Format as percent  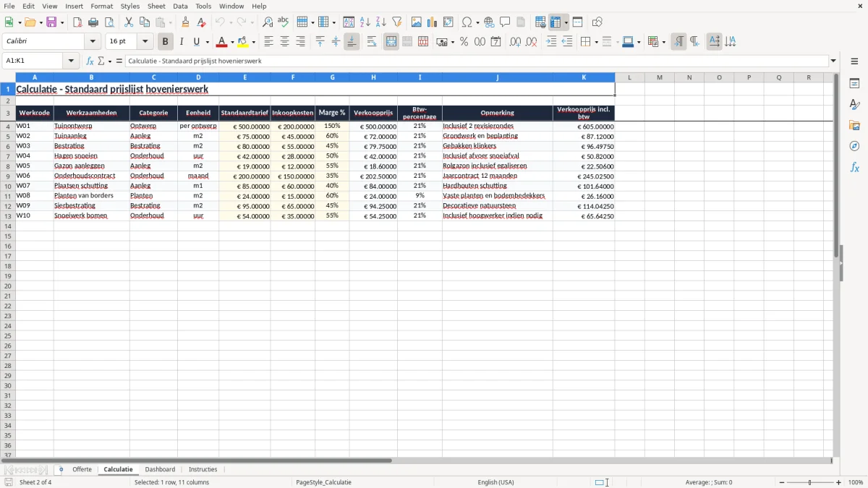coord(464,42)
